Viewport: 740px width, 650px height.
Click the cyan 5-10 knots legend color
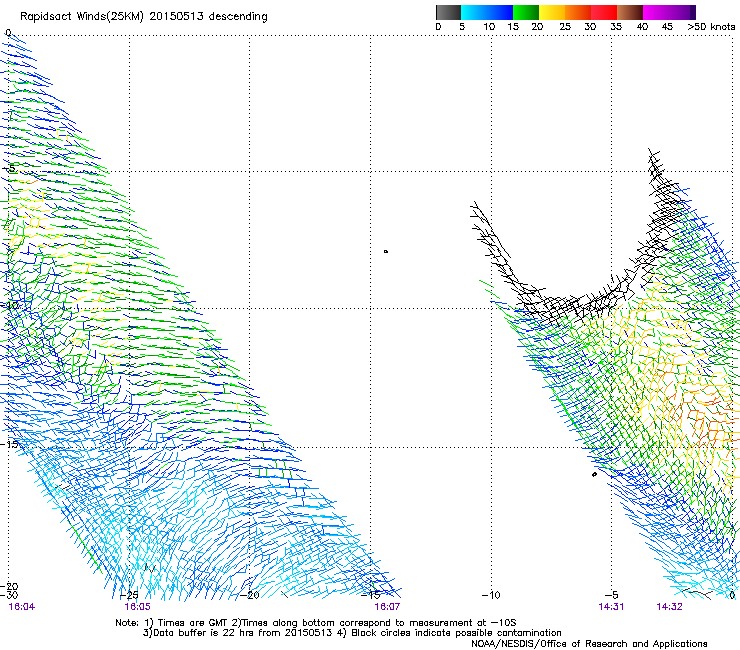tap(474, 12)
